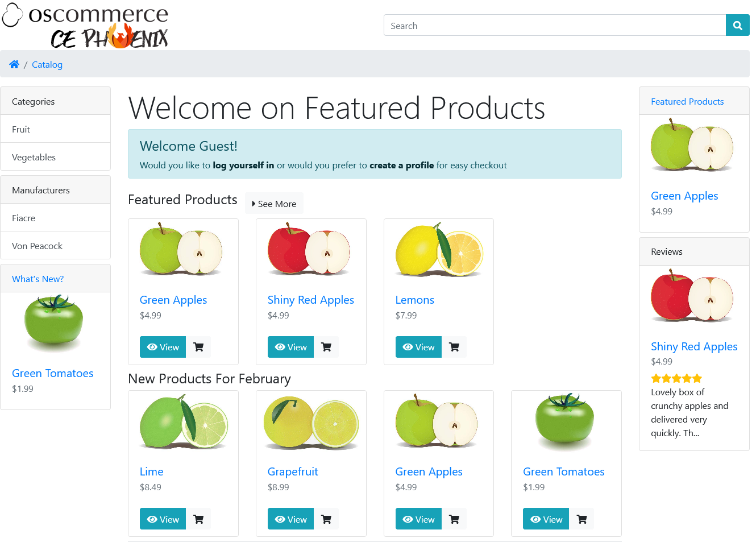Add Green Tomatoes to cart via cart icon
Image resolution: width=756 pixels, height=542 pixels.
click(581, 519)
